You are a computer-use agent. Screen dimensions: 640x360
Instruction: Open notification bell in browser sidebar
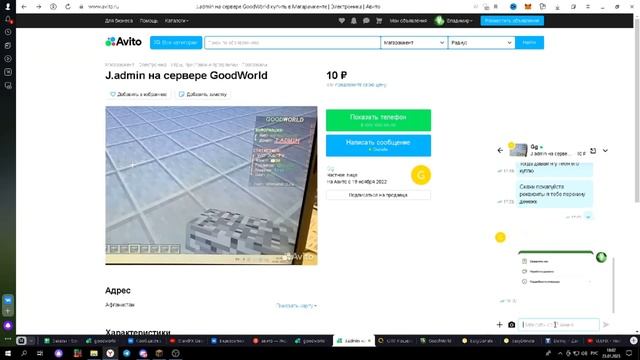[8, 19]
